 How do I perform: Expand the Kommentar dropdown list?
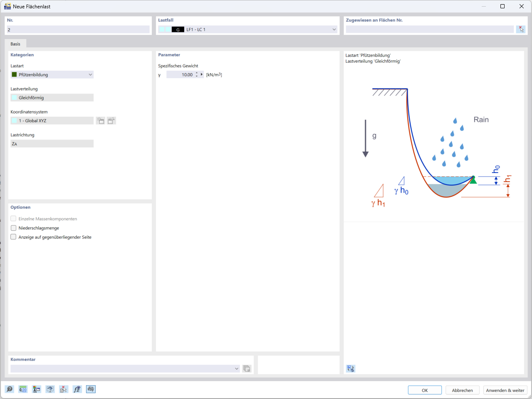236,368
